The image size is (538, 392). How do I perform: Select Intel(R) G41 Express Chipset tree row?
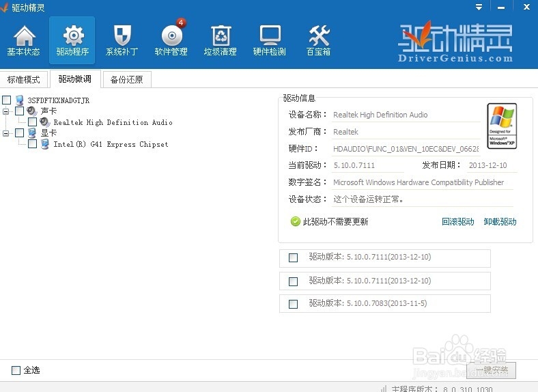111,144
